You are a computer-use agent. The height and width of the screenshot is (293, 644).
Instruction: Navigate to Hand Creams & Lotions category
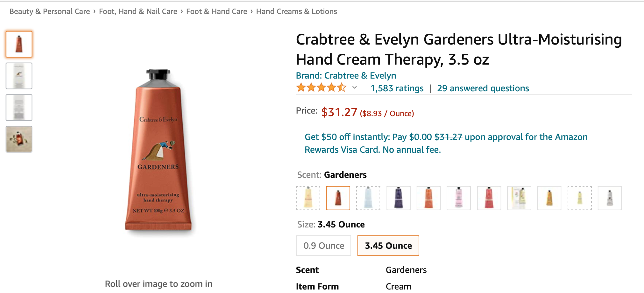(296, 11)
